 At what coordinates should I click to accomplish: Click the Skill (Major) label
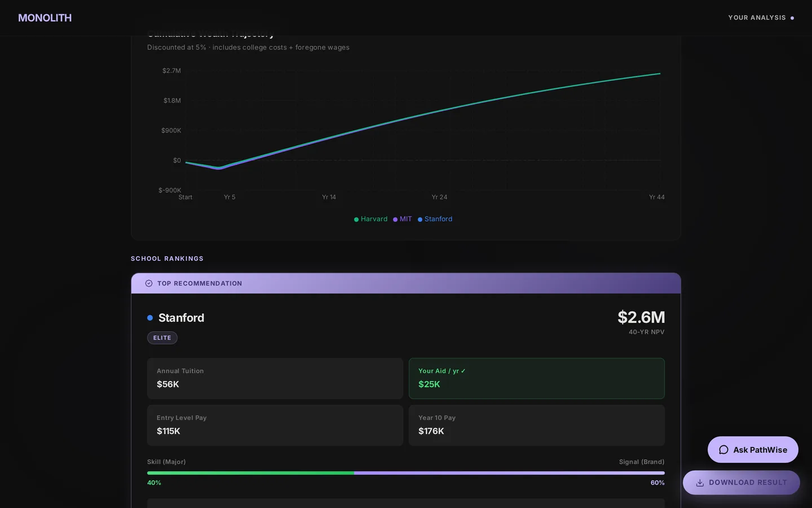click(166, 462)
